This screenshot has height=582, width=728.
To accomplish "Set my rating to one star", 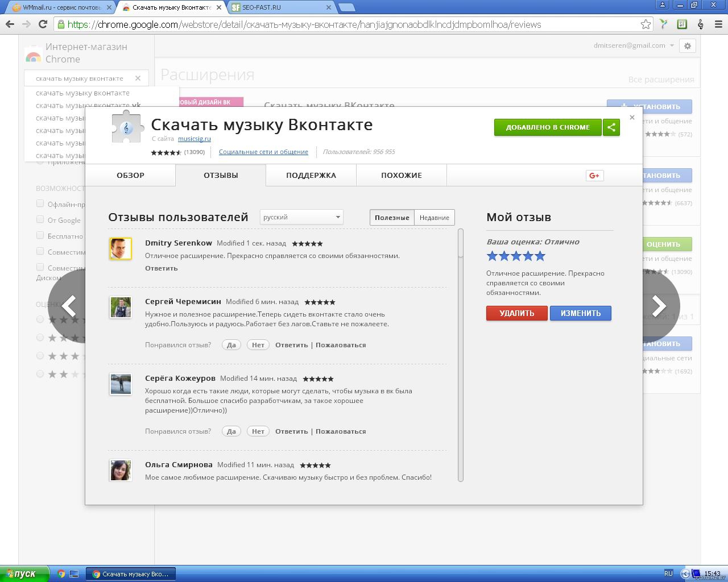I will point(492,256).
